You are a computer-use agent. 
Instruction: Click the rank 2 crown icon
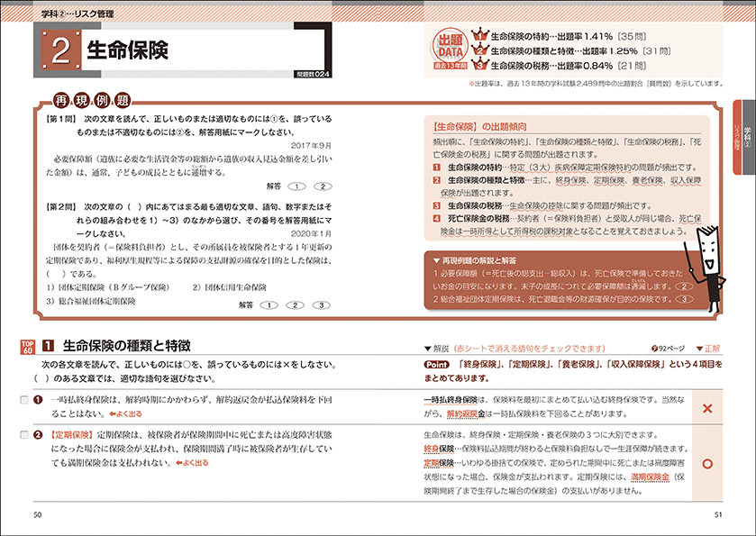click(479, 50)
